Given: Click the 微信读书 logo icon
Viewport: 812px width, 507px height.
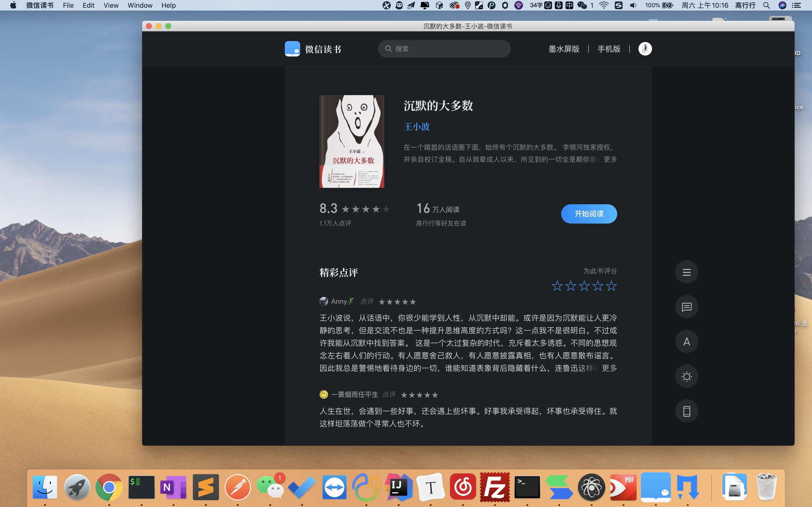Looking at the screenshot, I should (x=292, y=49).
